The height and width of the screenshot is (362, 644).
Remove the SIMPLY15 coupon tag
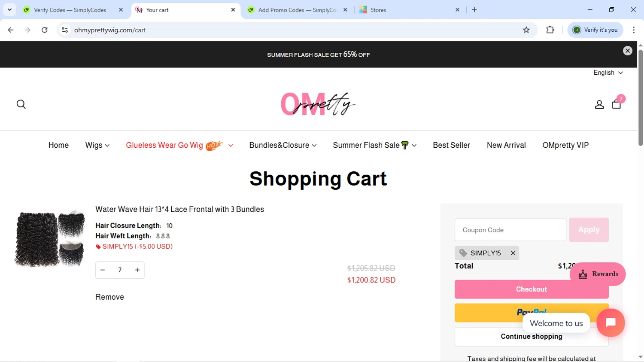[513, 253]
